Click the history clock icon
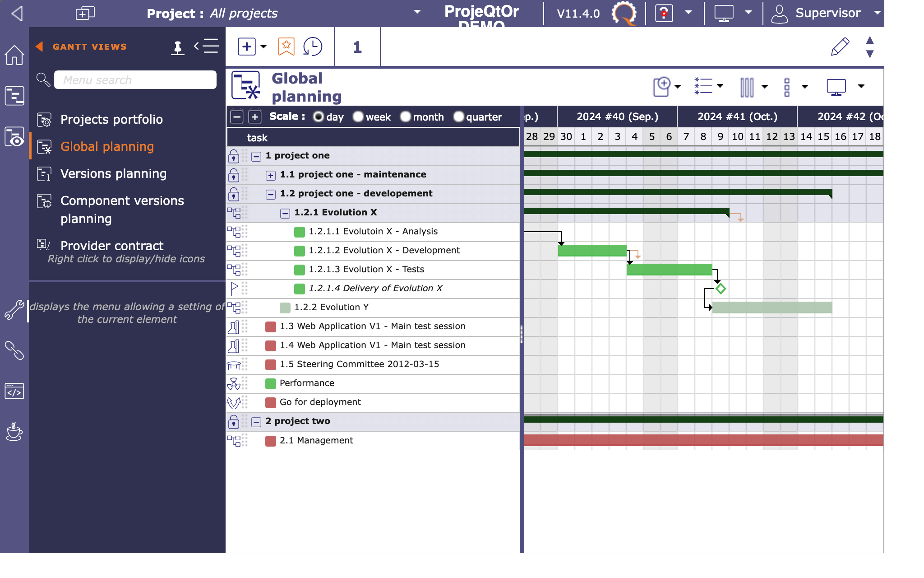Screen dimensions: 924x578 [312, 47]
